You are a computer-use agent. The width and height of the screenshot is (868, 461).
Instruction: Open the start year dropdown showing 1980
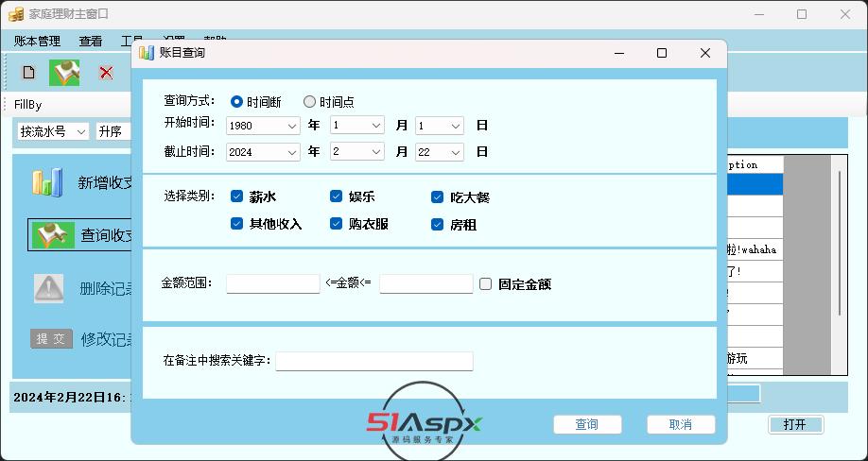click(263, 126)
